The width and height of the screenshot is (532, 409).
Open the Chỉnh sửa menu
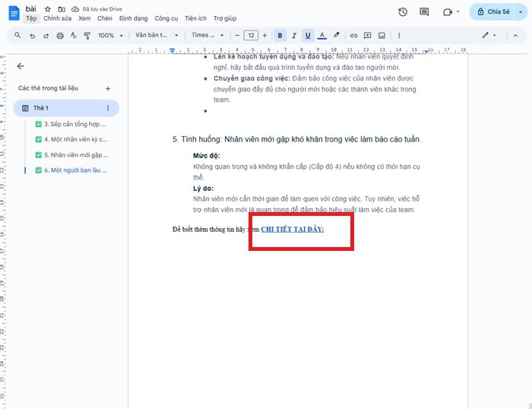[57, 18]
